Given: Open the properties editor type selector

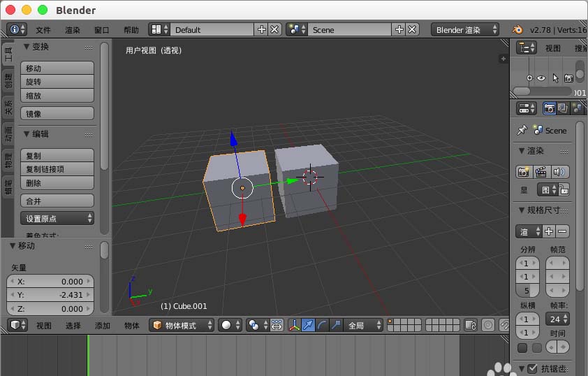Looking at the screenshot, I should click(527, 108).
